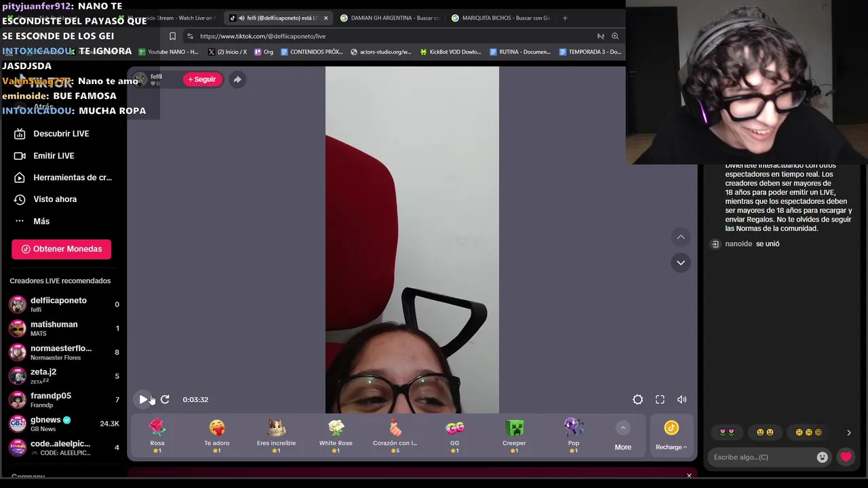Screen dimensions: 868x488
Task: Open the emoji picker in chat
Action: coord(823,457)
